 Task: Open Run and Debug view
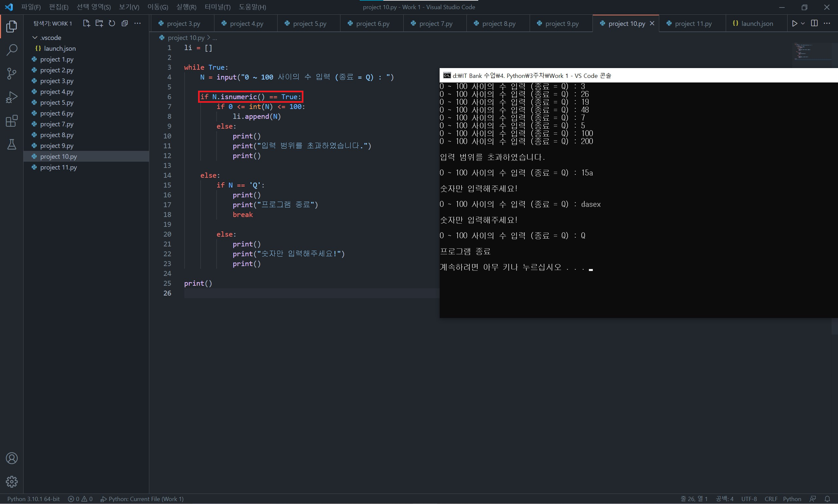pyautogui.click(x=11, y=97)
